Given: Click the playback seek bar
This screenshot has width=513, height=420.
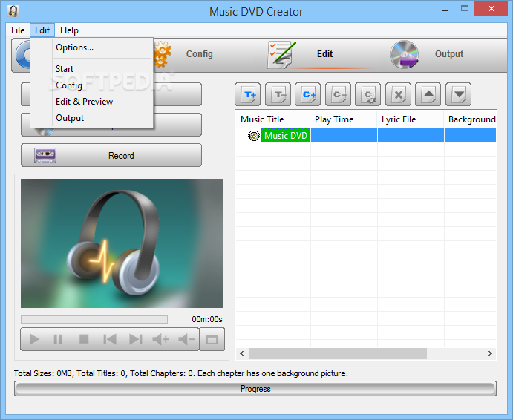Looking at the screenshot, I should [94, 319].
